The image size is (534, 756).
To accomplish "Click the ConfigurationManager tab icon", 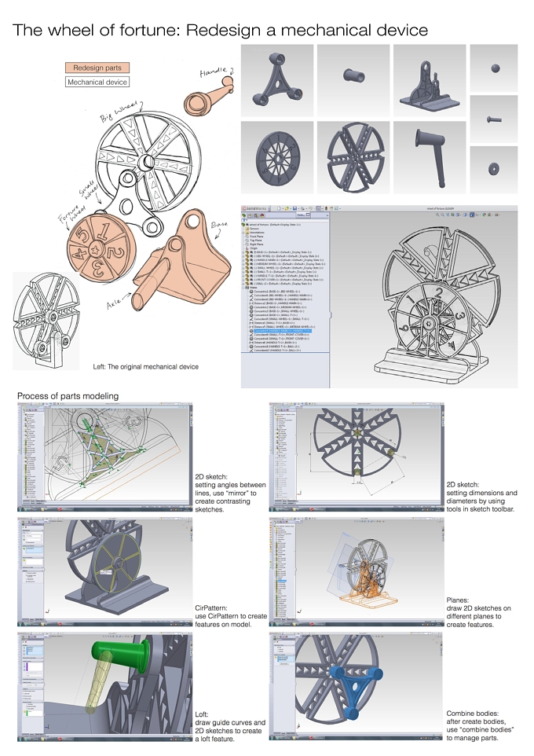I will tap(256, 215).
